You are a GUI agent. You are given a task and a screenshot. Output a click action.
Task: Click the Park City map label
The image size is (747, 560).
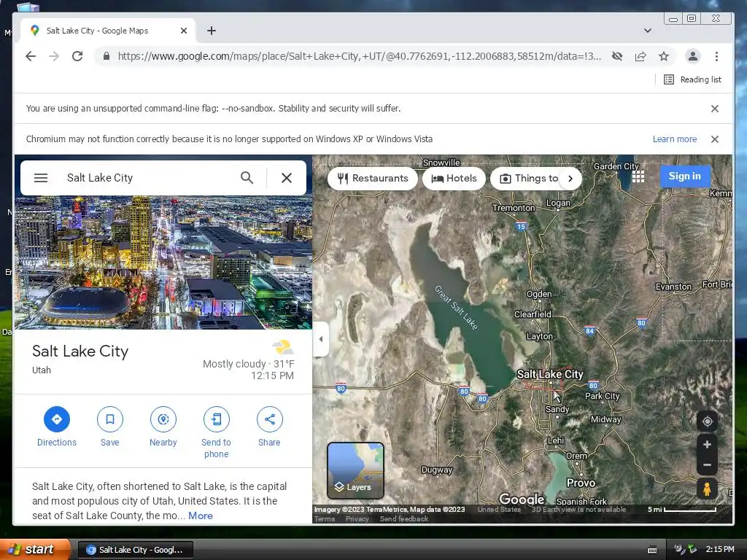coord(602,396)
